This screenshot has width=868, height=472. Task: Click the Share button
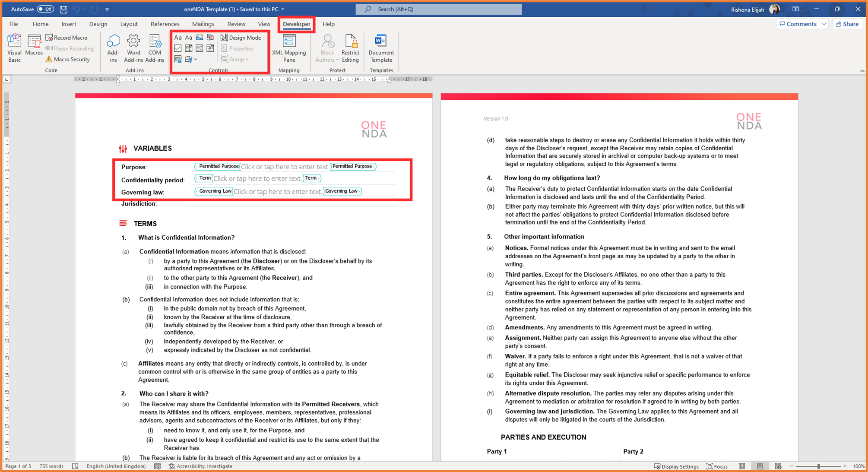click(847, 24)
